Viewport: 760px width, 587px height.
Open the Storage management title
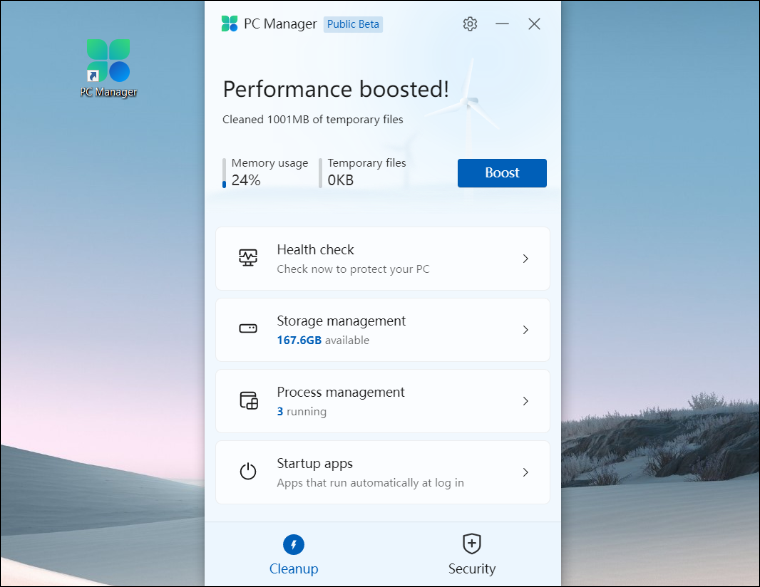tap(341, 321)
